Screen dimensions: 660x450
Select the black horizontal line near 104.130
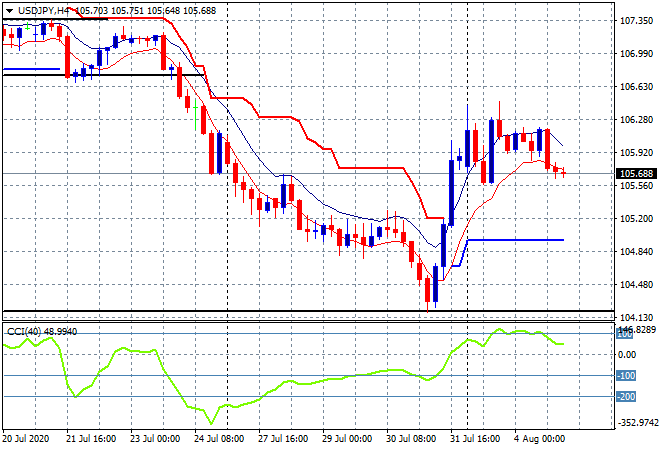pyautogui.click(x=308, y=311)
